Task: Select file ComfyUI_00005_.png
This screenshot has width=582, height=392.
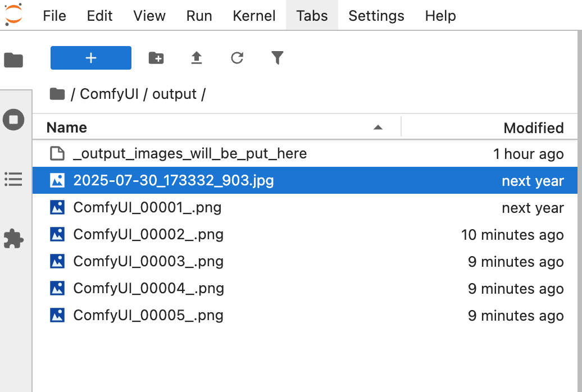Action: click(305, 315)
